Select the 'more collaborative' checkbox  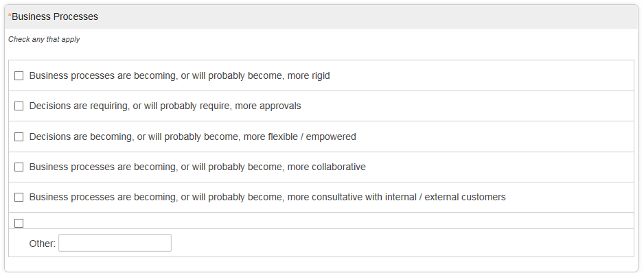[19, 167]
